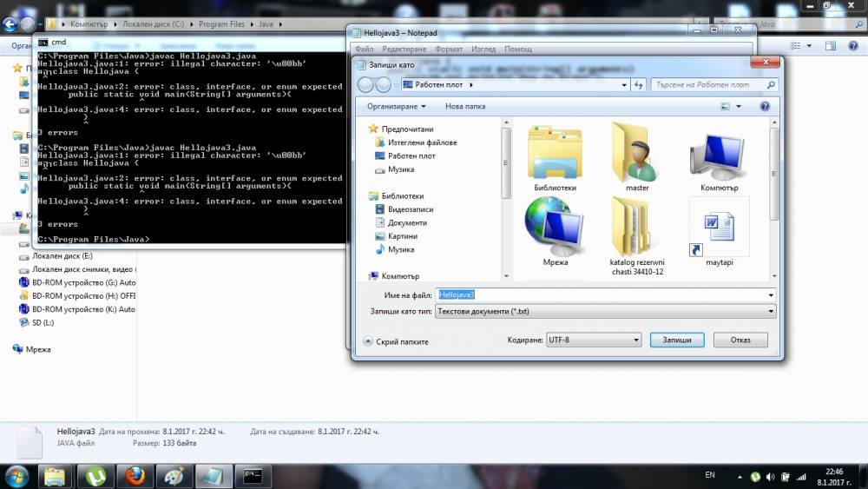Select Изтеглени файлове in dialog navigation

coord(422,142)
